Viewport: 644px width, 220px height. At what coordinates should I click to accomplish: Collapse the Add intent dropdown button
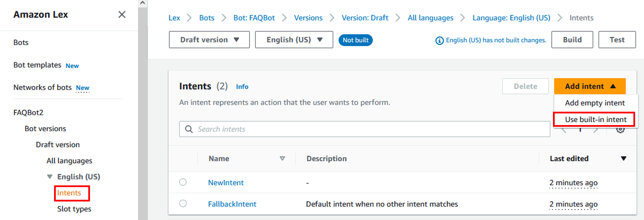pos(590,86)
